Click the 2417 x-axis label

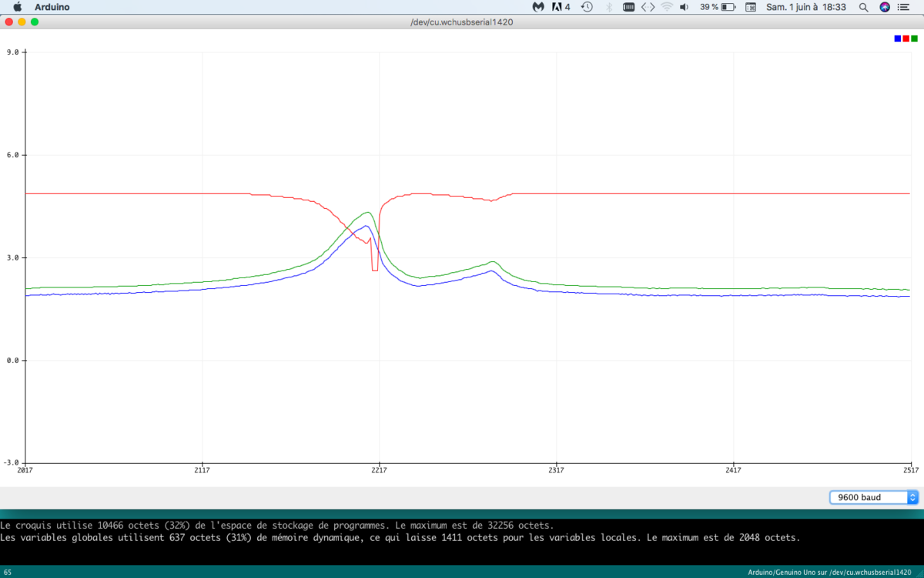(734, 470)
